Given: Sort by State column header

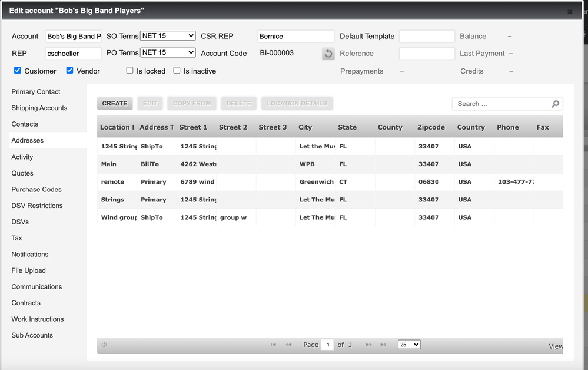Looking at the screenshot, I should pyautogui.click(x=355, y=127).
